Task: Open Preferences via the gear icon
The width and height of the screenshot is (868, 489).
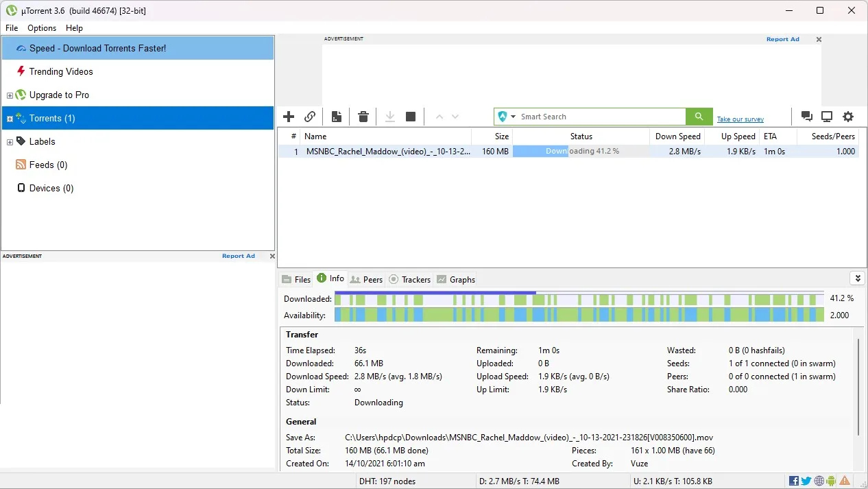Action: point(848,117)
